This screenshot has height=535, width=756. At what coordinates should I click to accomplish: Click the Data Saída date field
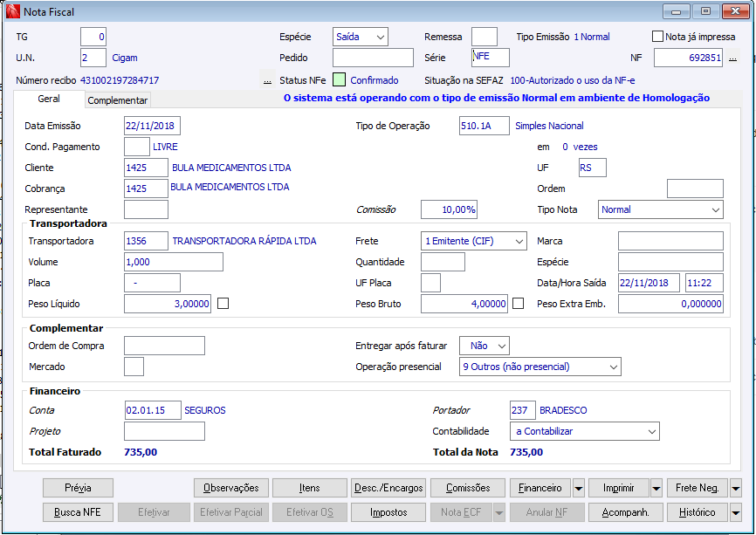coord(649,283)
